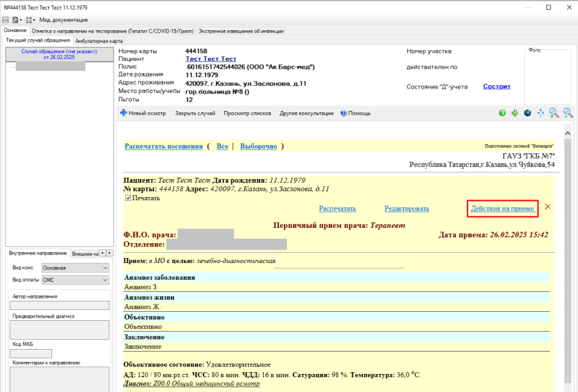Image resolution: width=578 pixels, height=392 pixels.
Task: Click the blue arrows collapse icon
Action: point(539,113)
